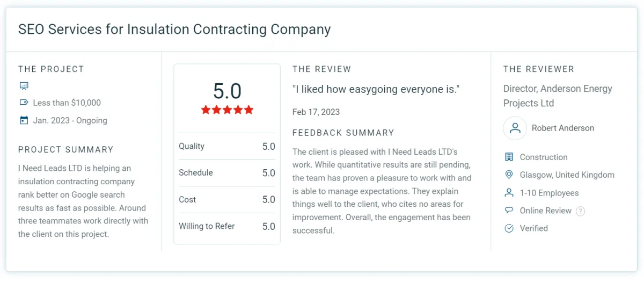
Task: Click the Online Review speech bubble icon
Action: coord(509,211)
